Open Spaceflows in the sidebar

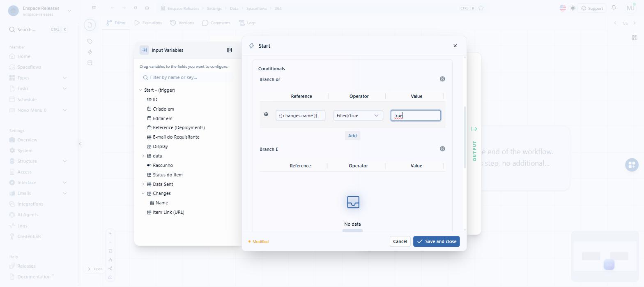29,67
